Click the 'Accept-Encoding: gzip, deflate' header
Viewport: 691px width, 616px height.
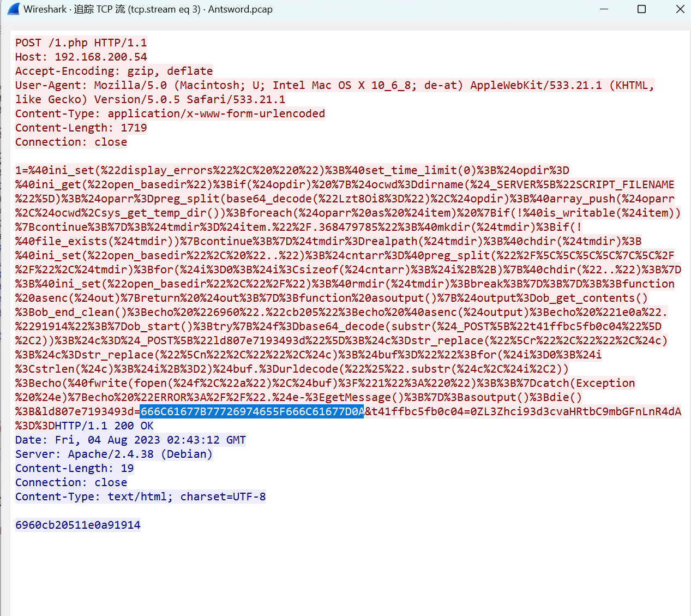(114, 71)
